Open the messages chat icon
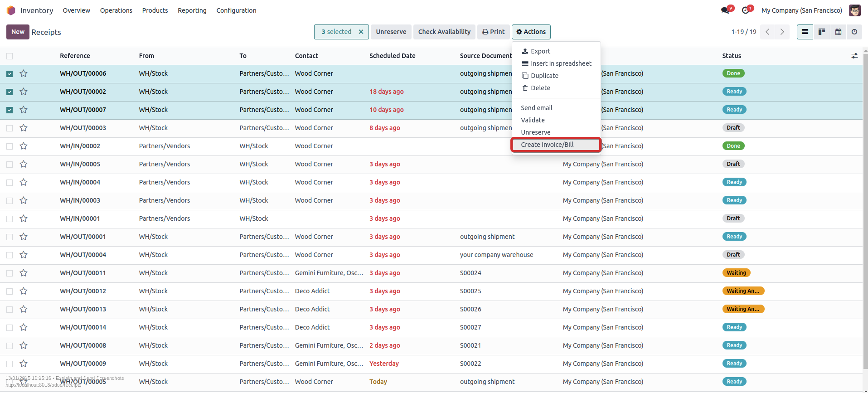868x393 pixels. click(x=725, y=10)
